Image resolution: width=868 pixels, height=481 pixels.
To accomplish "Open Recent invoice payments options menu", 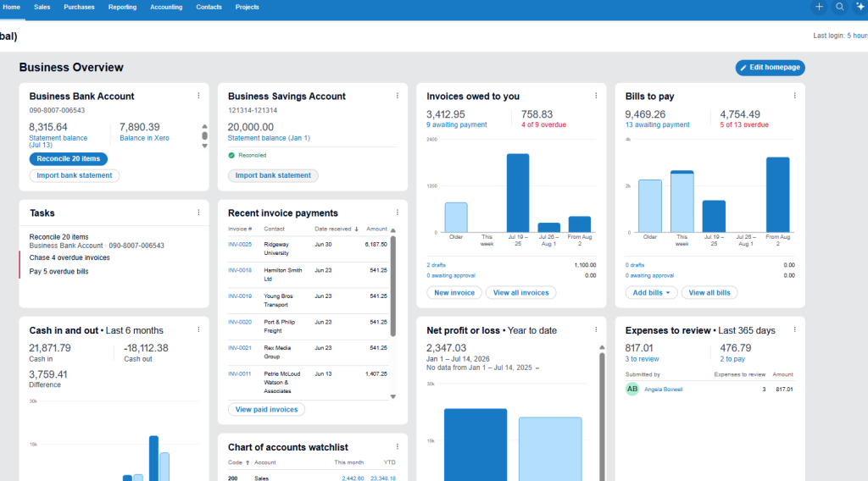I will [x=398, y=213].
